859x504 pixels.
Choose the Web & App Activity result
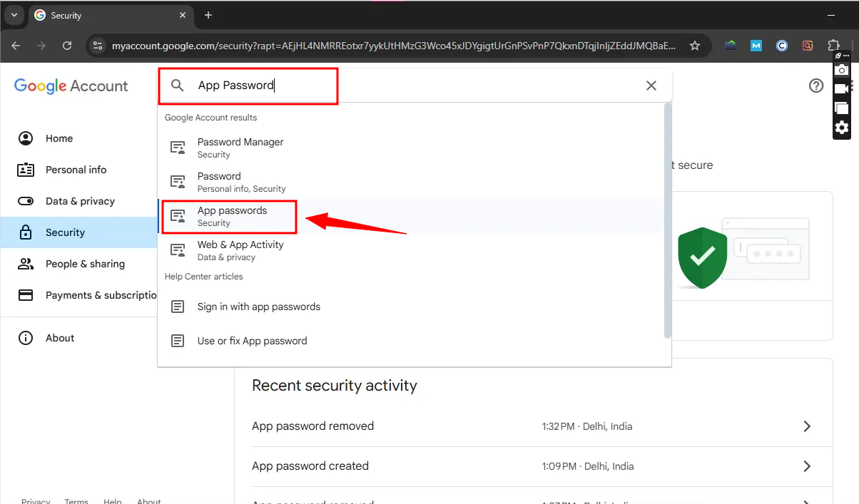pyautogui.click(x=411, y=250)
